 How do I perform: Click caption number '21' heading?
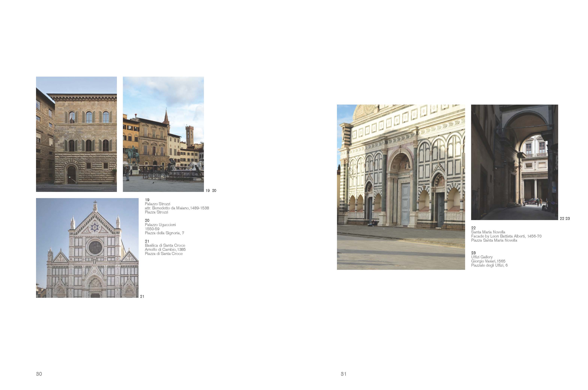[x=147, y=241]
